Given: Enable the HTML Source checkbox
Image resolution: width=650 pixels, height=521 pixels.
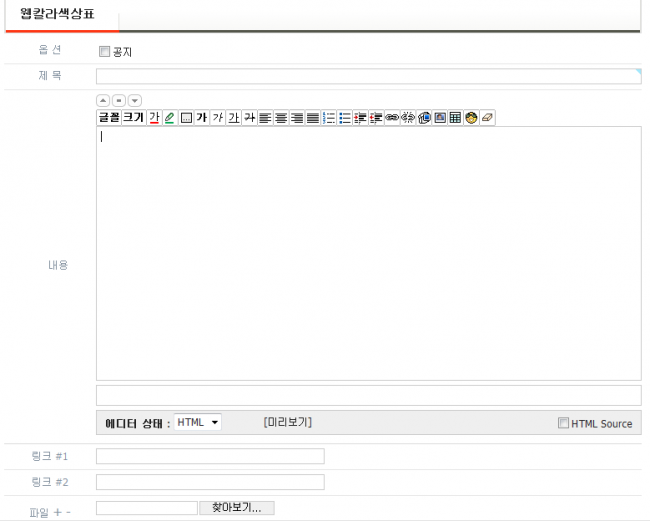Looking at the screenshot, I should coord(563,423).
